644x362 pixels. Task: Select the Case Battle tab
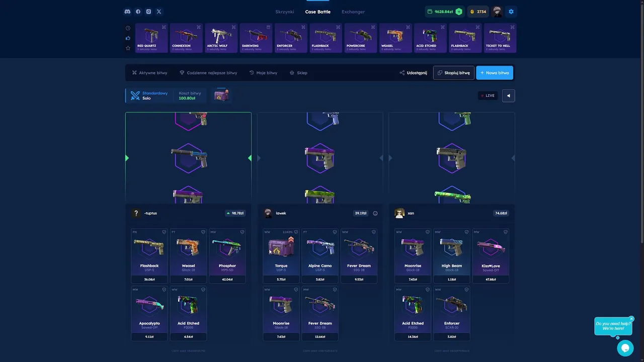point(318,12)
